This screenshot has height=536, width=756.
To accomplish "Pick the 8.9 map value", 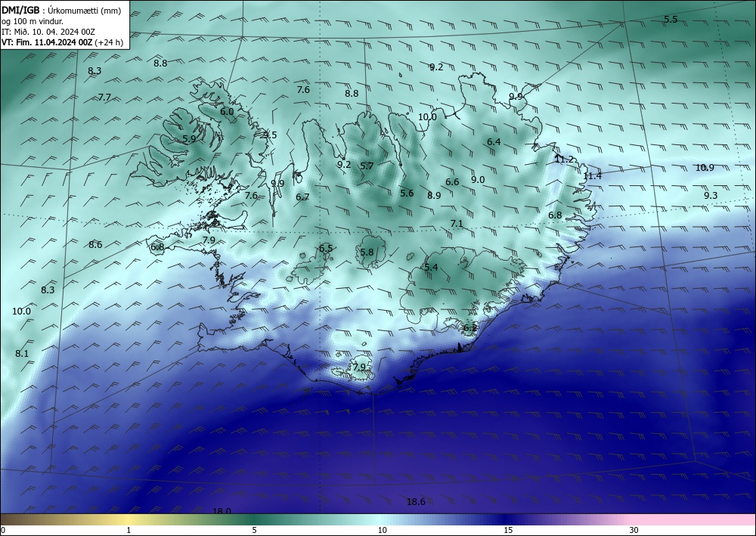I will 434,195.
